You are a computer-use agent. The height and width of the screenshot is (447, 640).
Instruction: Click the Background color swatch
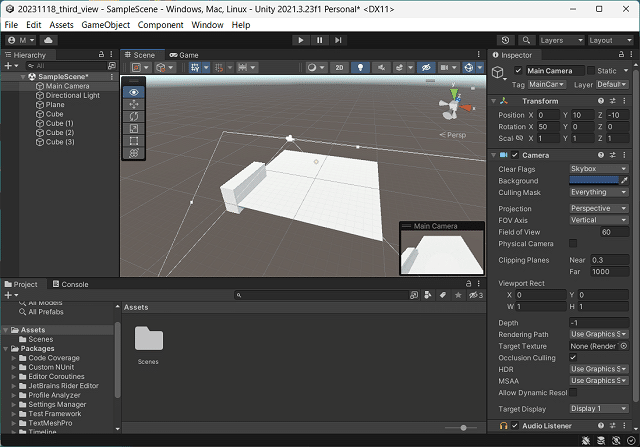[x=594, y=180]
